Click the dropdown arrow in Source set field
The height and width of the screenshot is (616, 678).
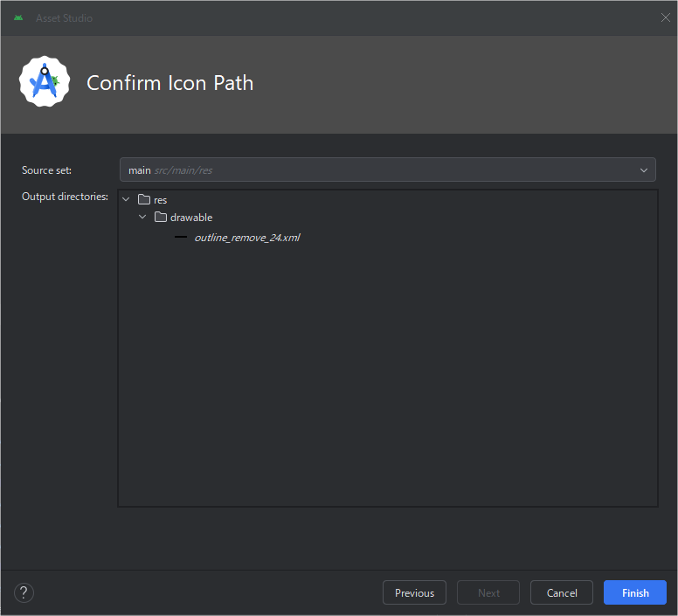[x=643, y=170]
